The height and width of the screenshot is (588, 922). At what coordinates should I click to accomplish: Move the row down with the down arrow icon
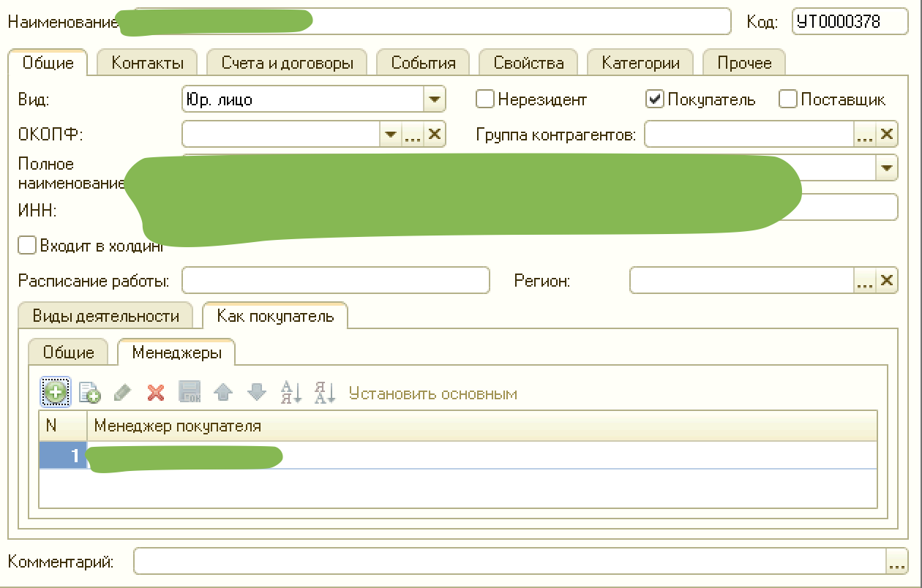[x=257, y=393]
